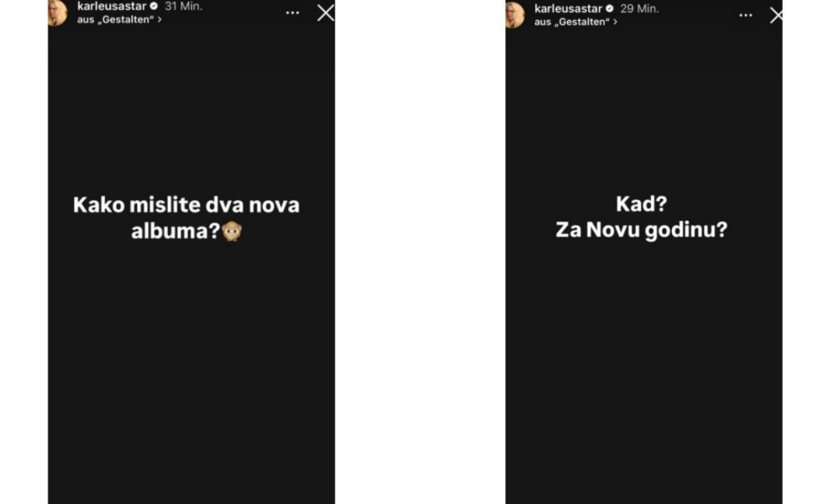Tap the "Kad?" text line

[641, 204]
